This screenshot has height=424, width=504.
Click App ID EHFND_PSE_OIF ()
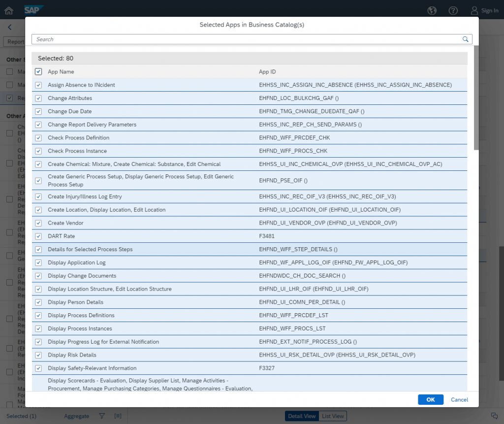[x=283, y=180]
